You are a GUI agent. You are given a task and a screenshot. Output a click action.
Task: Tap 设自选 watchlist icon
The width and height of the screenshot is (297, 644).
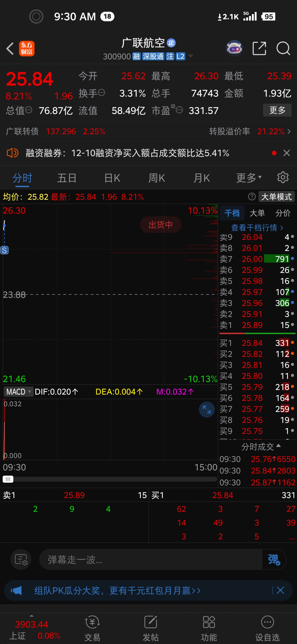(267, 629)
